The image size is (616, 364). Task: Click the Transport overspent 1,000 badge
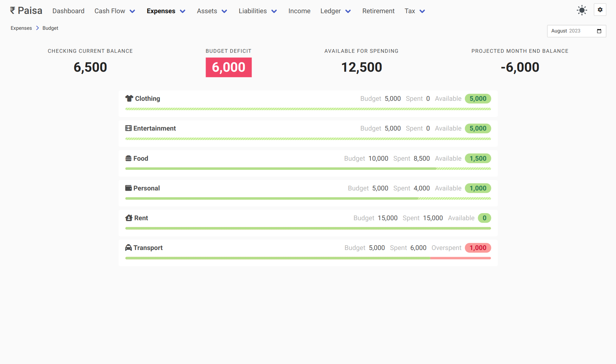pos(478,248)
